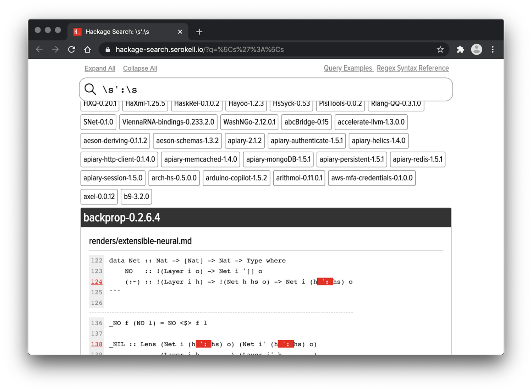The height and width of the screenshot is (392, 532).
Task: Select the SNet-0.1.0 package chip
Action: tap(98, 122)
